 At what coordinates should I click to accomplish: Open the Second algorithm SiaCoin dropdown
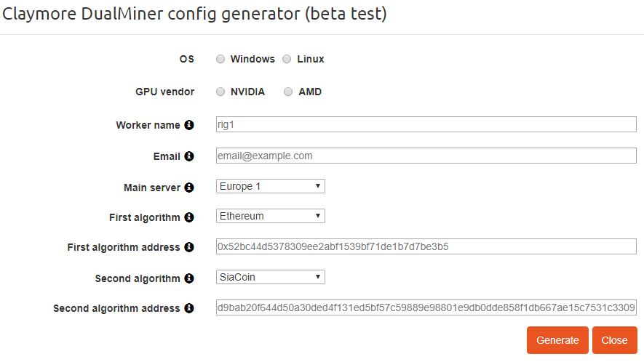(x=271, y=277)
